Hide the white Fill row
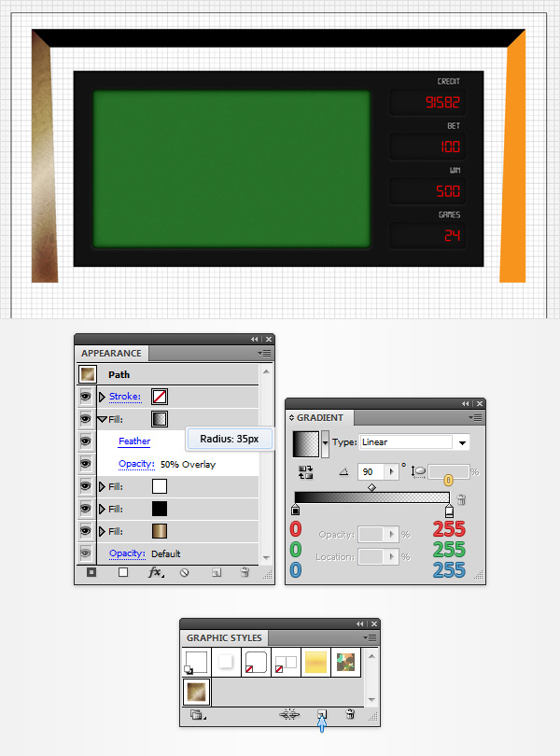Image resolution: width=560 pixels, height=756 pixels. (85, 486)
